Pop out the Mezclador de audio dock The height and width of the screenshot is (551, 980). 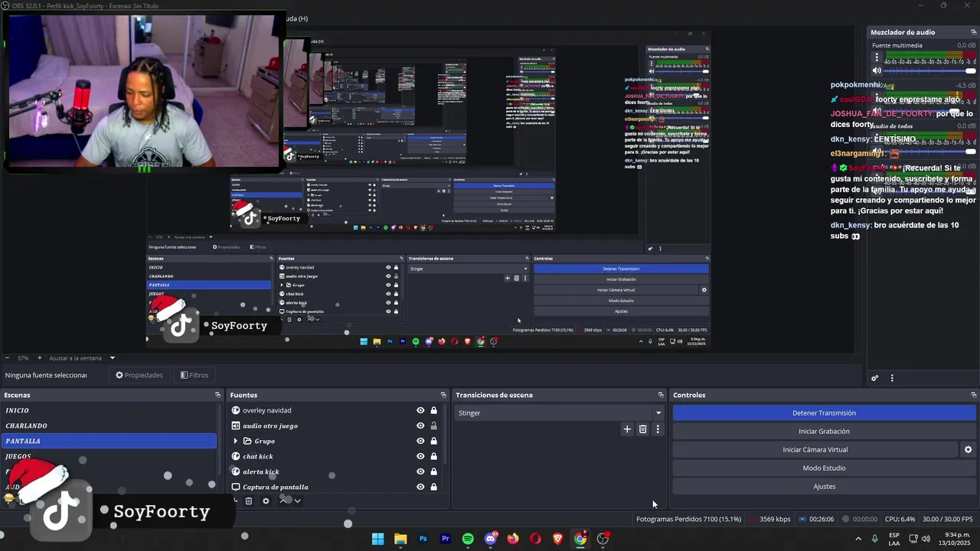click(974, 32)
